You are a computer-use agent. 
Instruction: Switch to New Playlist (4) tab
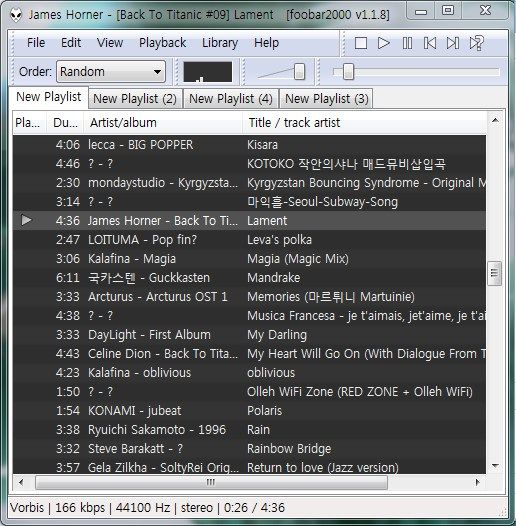pyautogui.click(x=231, y=99)
